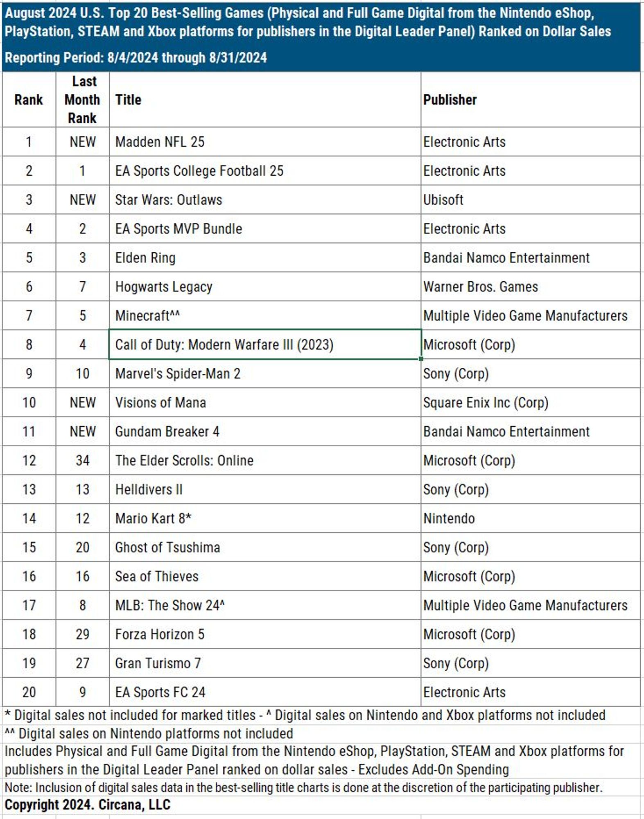
Task: Click the Rank column header
Action: tap(29, 100)
